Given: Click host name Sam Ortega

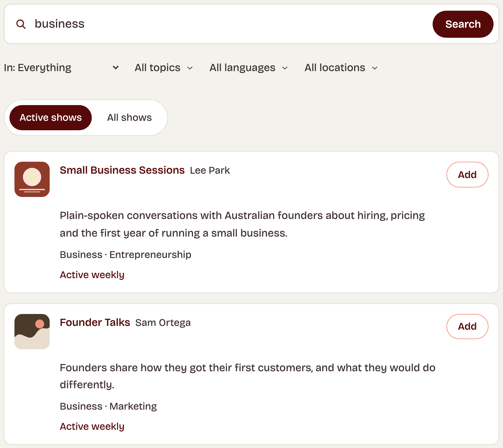Looking at the screenshot, I should 163,323.
